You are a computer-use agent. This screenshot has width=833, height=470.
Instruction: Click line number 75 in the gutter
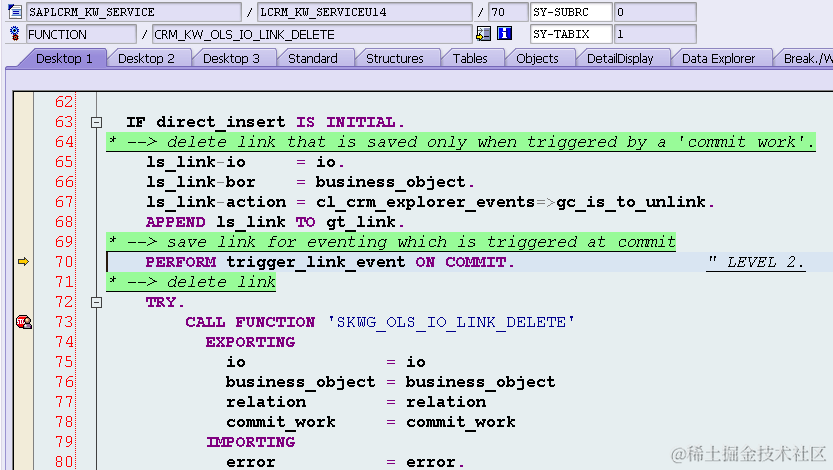[x=64, y=362]
